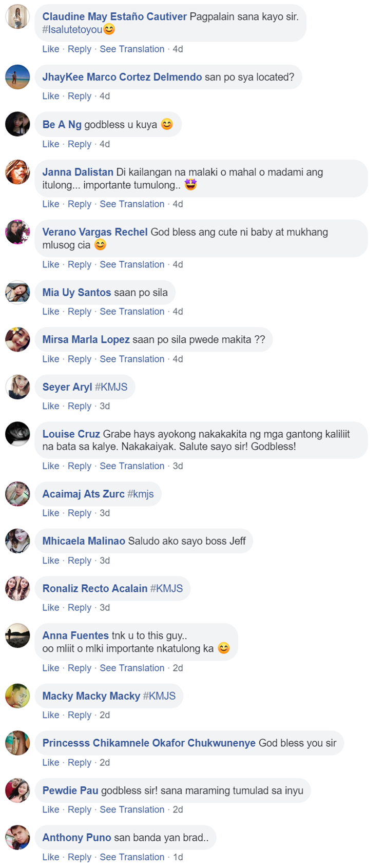Reply to Mirsa Marla Lopez's comment
This screenshot has width=385, height=868.
(80, 359)
